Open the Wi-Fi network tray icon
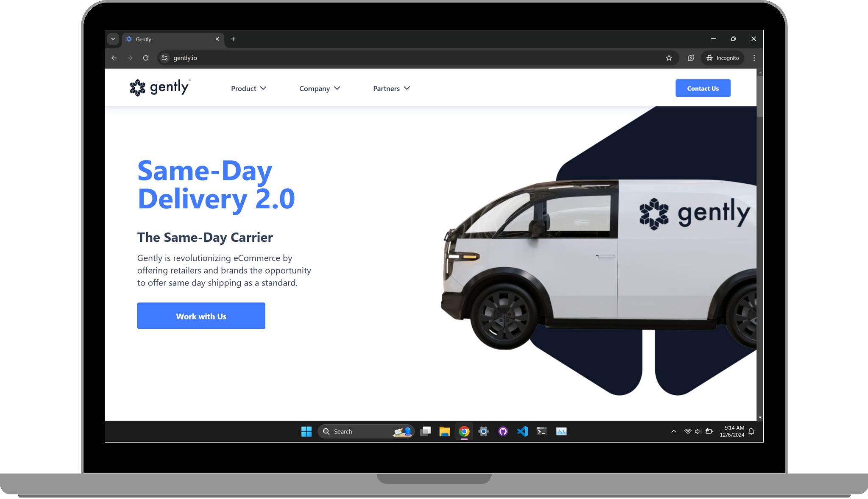 (x=687, y=432)
